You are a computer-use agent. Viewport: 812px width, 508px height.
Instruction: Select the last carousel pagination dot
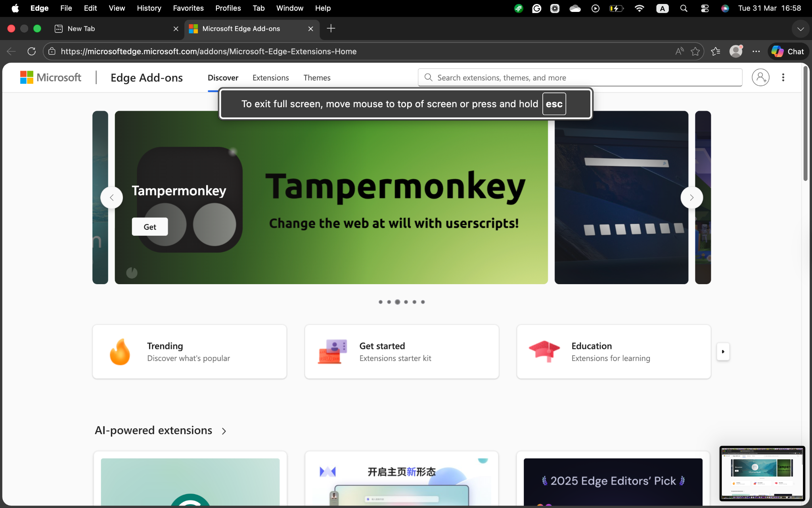click(423, 302)
